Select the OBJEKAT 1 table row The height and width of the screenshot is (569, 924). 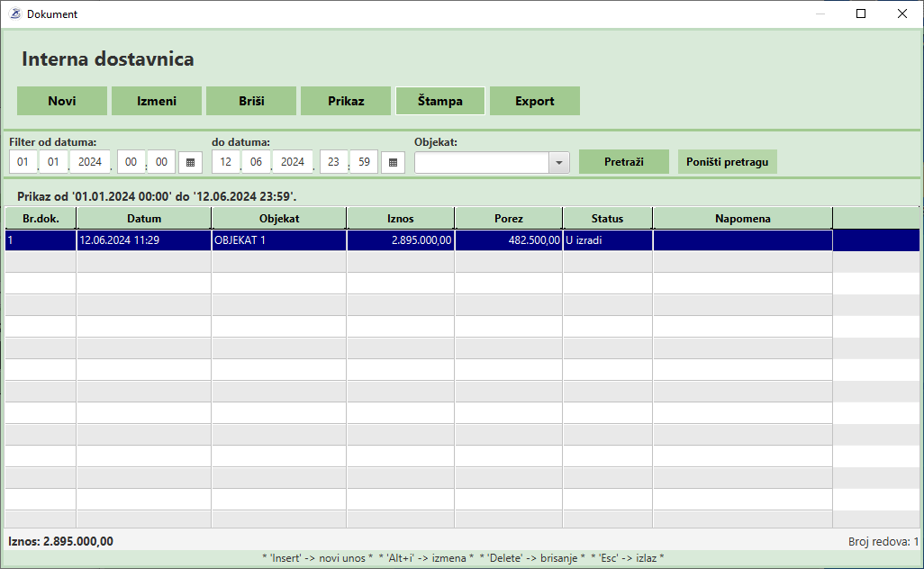pos(279,240)
